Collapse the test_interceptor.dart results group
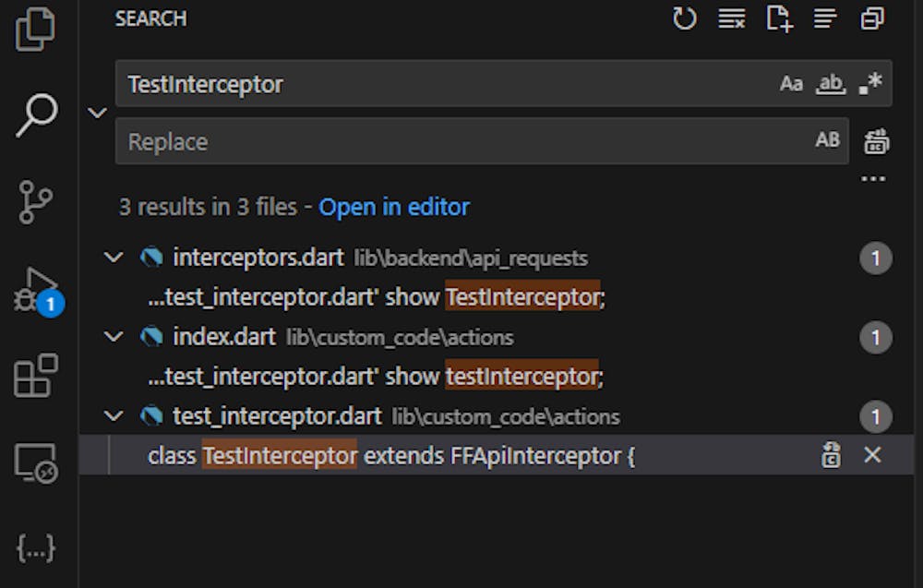Image resolution: width=923 pixels, height=588 pixels. point(114,417)
